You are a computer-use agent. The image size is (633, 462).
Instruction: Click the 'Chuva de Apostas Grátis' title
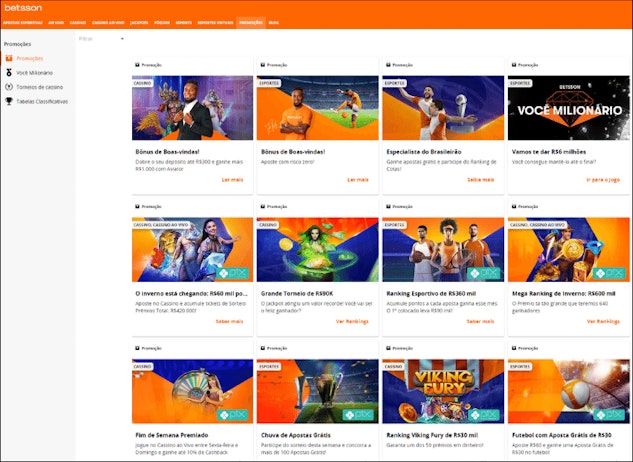click(x=296, y=435)
